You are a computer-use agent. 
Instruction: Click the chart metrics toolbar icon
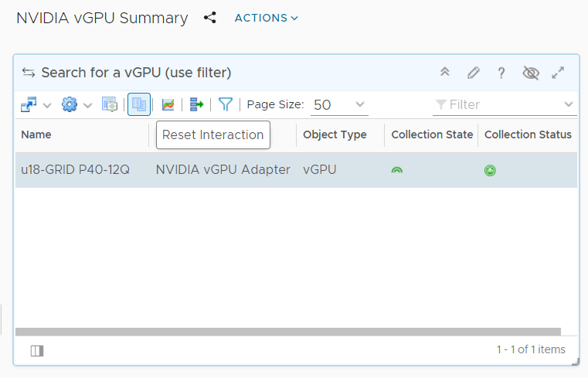[x=168, y=104]
